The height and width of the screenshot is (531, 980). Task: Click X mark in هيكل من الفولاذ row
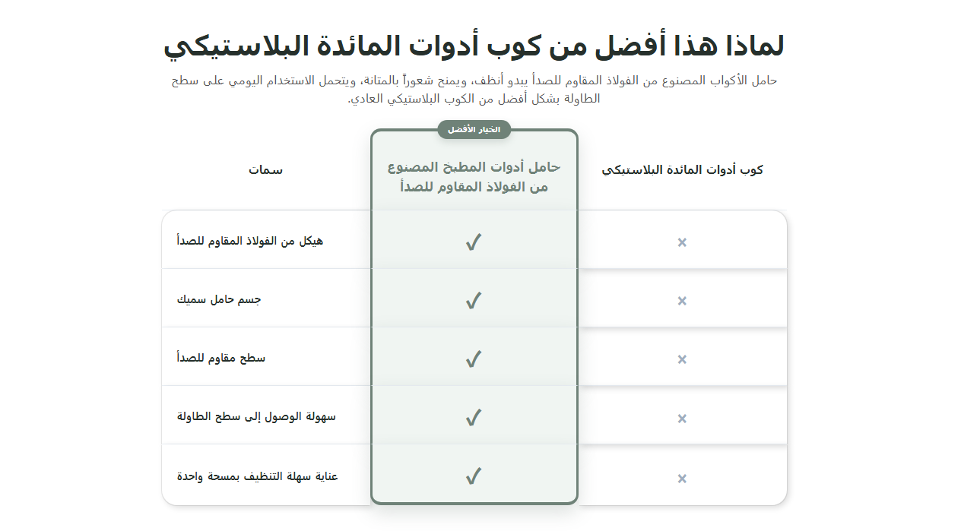pos(682,242)
